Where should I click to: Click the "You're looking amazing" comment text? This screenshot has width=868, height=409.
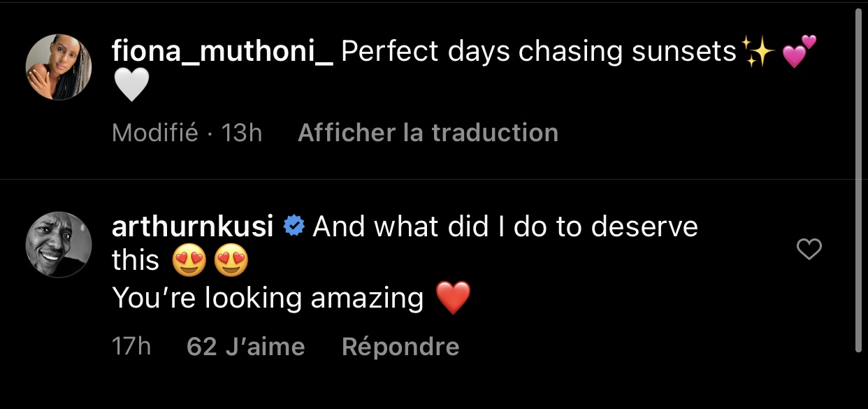(x=268, y=299)
